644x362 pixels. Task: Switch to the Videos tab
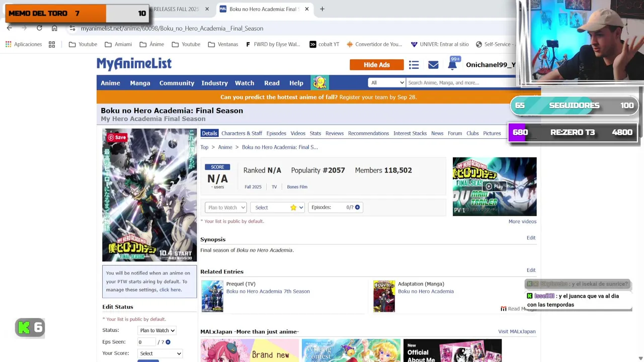[x=298, y=133]
